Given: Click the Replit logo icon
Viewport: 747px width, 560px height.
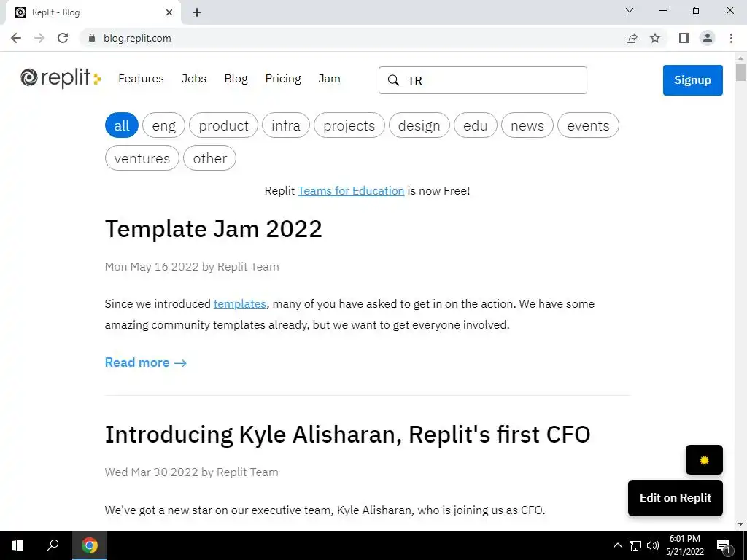Looking at the screenshot, I should [x=30, y=78].
